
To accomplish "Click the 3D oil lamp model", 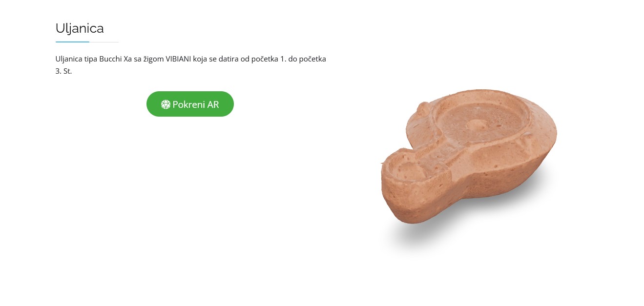I will [x=469, y=156].
